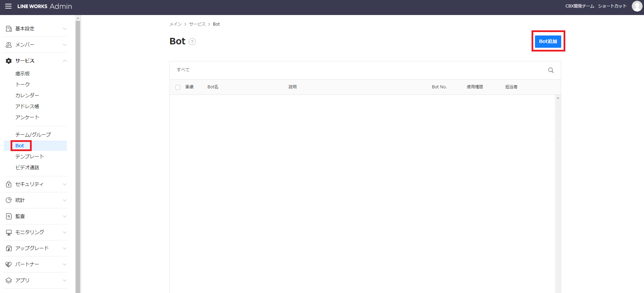
Task: Click the service gear icon
Action: [x=9, y=61]
